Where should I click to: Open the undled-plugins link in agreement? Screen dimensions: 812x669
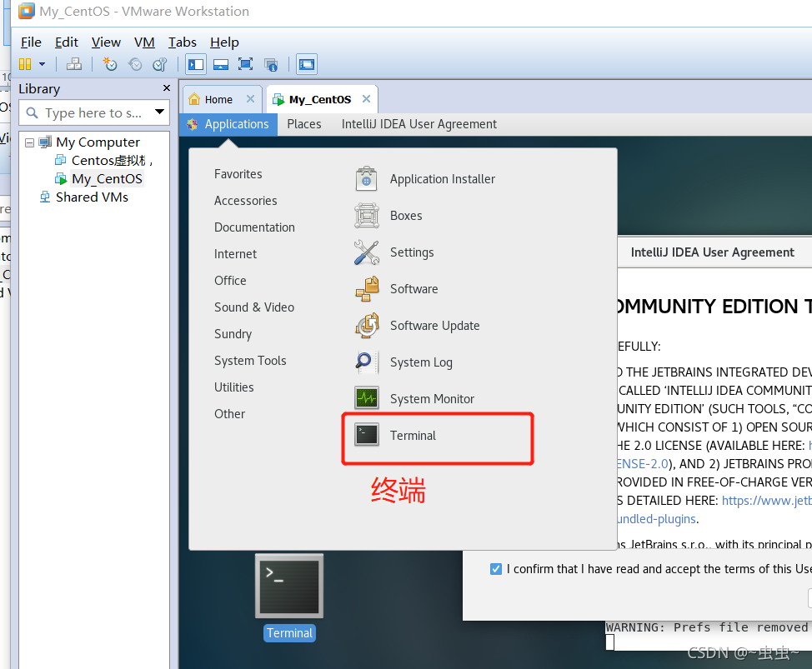[x=657, y=519]
